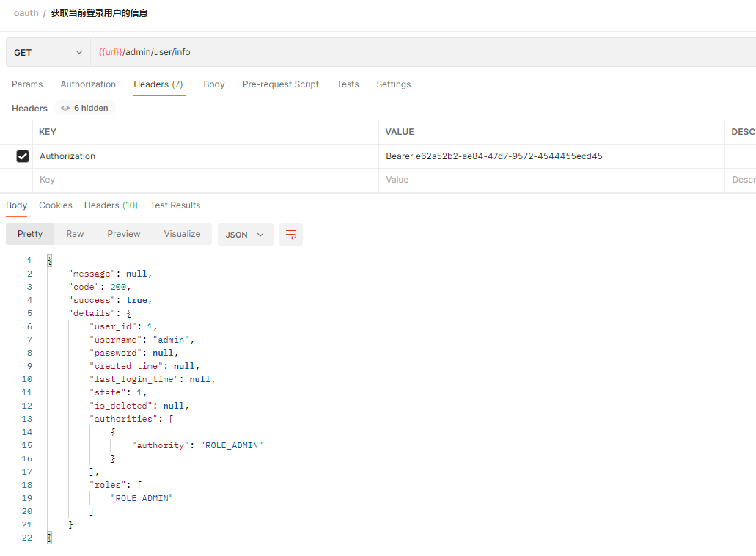Screen dimensions: 756x556
Task: Click the oauth breadcrumb link
Action: click(x=26, y=13)
